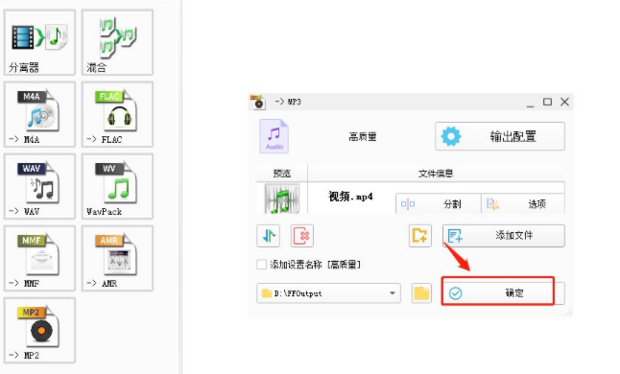Open the 混合 audio mixer tool

tap(117, 43)
